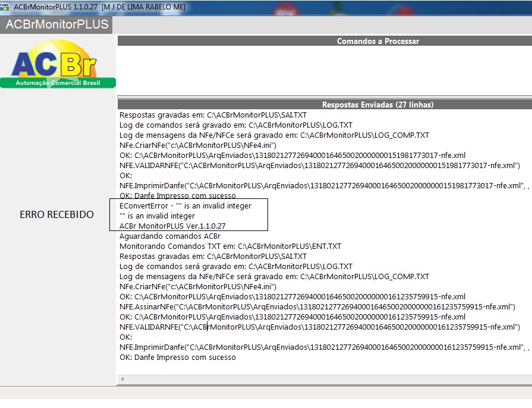Image resolution: width=532 pixels, height=408 pixels.
Task: Select the 'Respostas Enviadas (27 linhas)' header
Action: coord(325,105)
